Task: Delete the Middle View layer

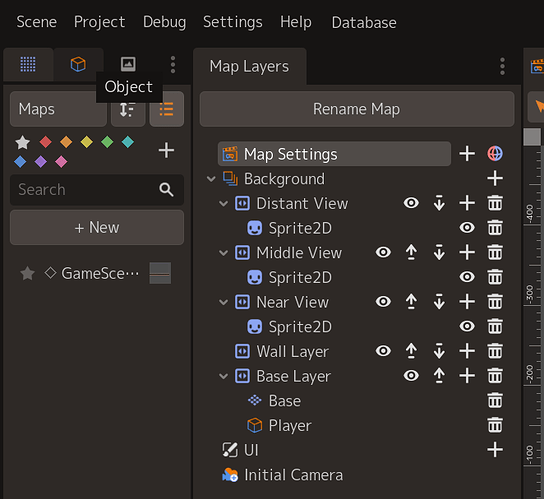Action: (x=495, y=252)
